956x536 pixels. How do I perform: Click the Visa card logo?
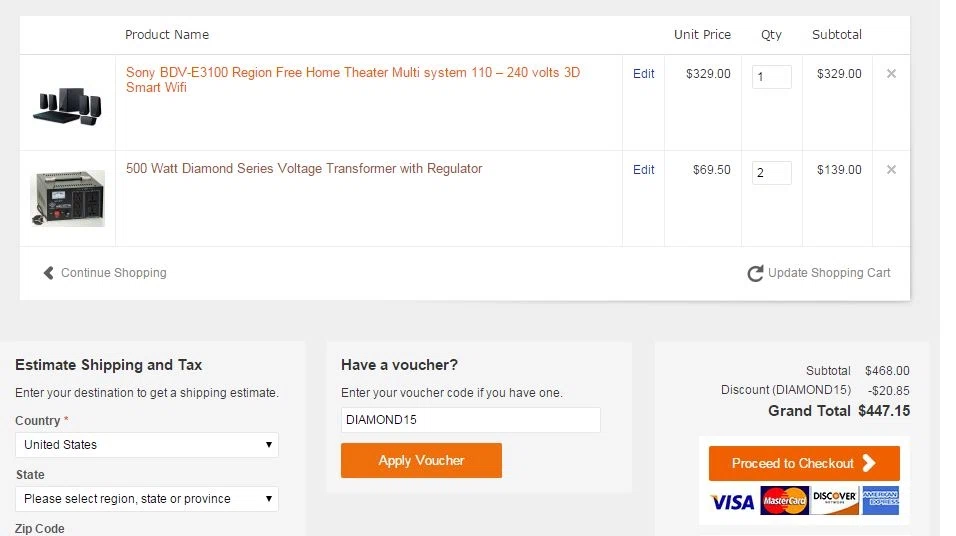pyautogui.click(x=733, y=501)
